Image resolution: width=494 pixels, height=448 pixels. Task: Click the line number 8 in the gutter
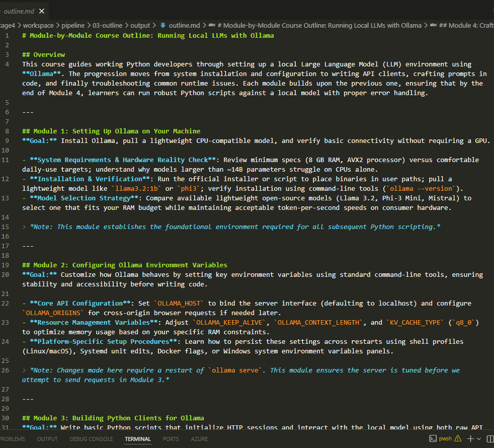pos(7,131)
